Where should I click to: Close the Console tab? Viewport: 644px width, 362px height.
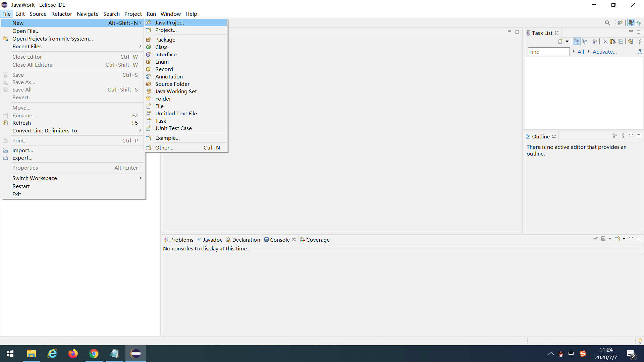click(x=294, y=240)
